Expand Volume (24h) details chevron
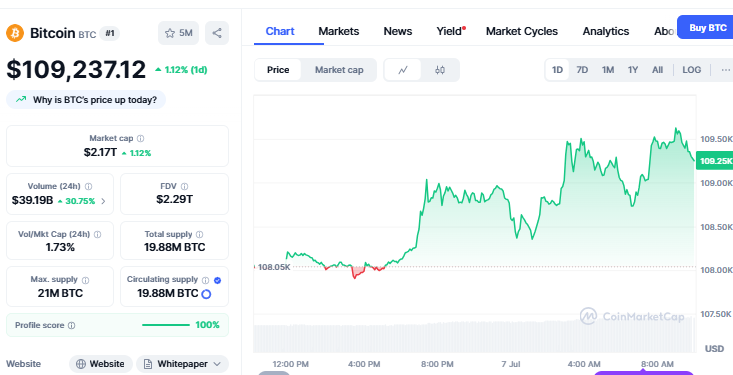The image size is (733, 375). coord(103,202)
